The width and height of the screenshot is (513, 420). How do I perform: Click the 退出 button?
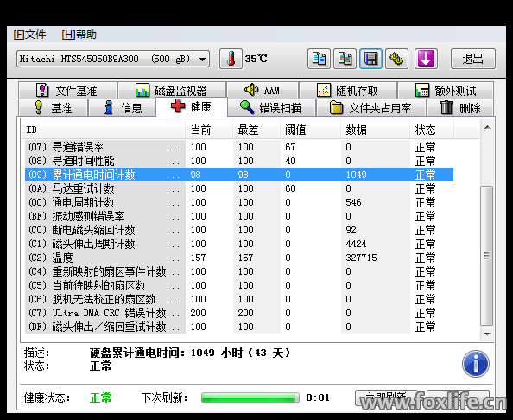[x=473, y=59]
